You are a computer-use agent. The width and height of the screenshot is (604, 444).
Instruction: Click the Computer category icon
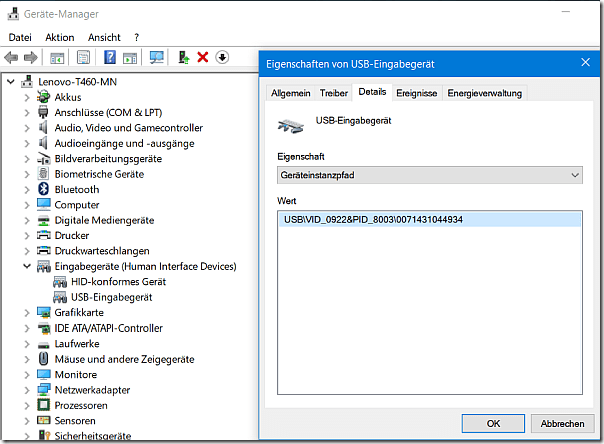(44, 204)
